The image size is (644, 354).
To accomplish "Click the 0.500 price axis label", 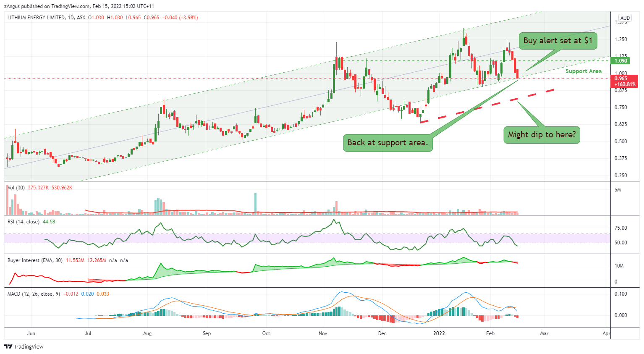I will [x=620, y=142].
